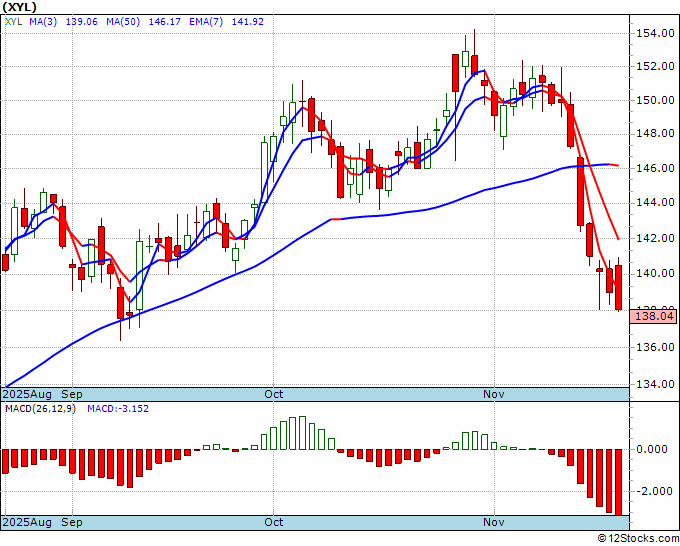Click the 134.00 price axis label

tap(655, 384)
